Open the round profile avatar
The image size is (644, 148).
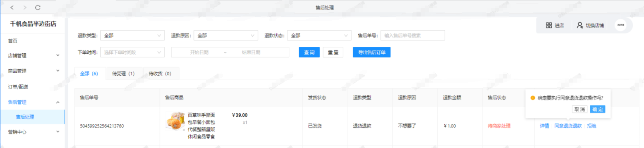tap(621, 25)
